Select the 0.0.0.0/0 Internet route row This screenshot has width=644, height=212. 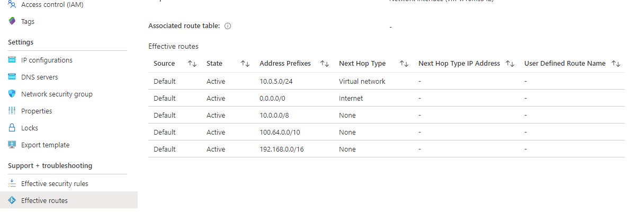[387, 98]
